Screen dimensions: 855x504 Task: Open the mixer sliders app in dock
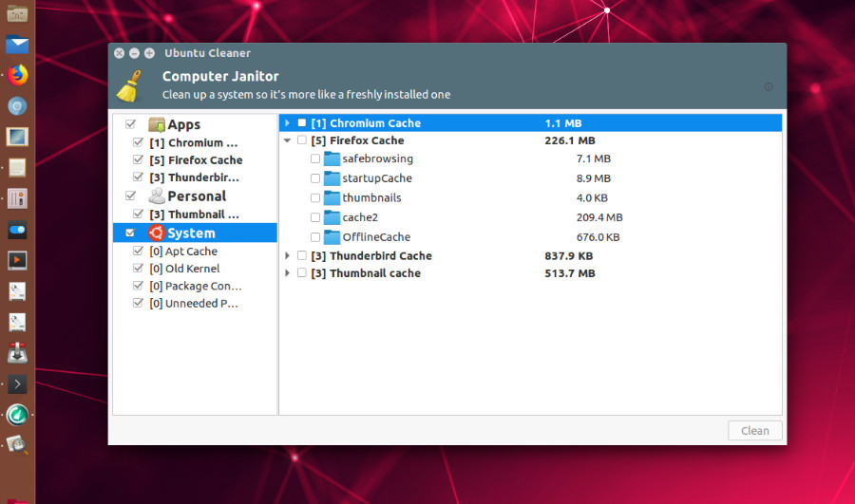click(x=17, y=198)
